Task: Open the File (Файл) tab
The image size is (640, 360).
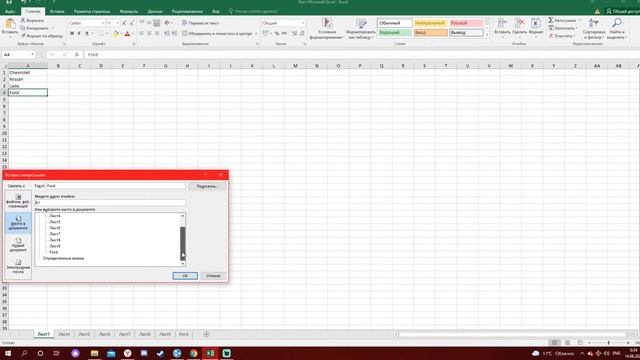Action: click(x=10, y=11)
